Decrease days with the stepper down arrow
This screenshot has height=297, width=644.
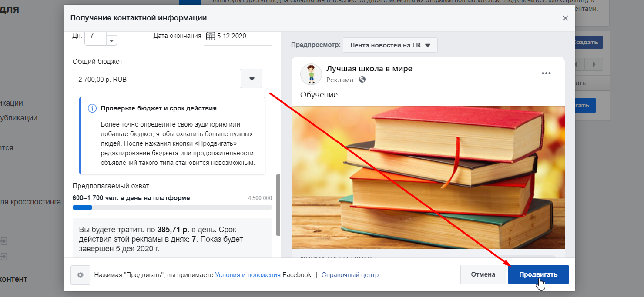pyautogui.click(x=112, y=41)
